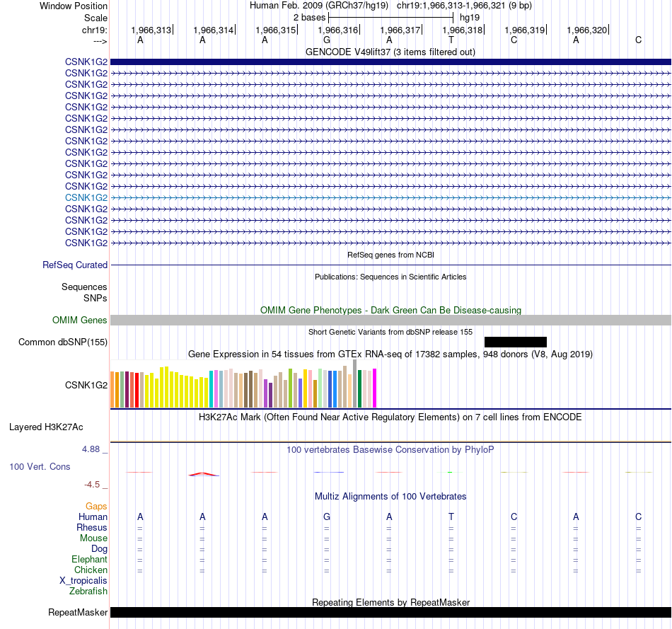Click the CSNK1G2 label beside GTEx bar chart
The image size is (672, 629).
(86, 385)
